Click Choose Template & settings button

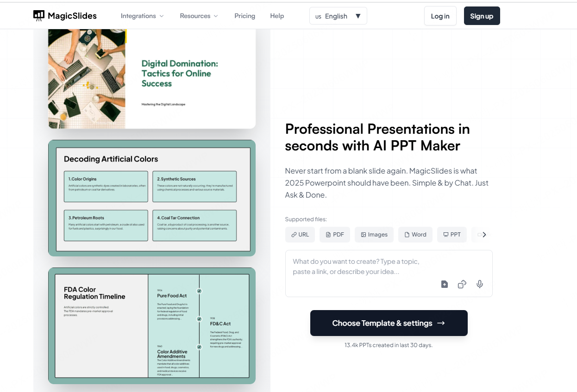click(389, 323)
